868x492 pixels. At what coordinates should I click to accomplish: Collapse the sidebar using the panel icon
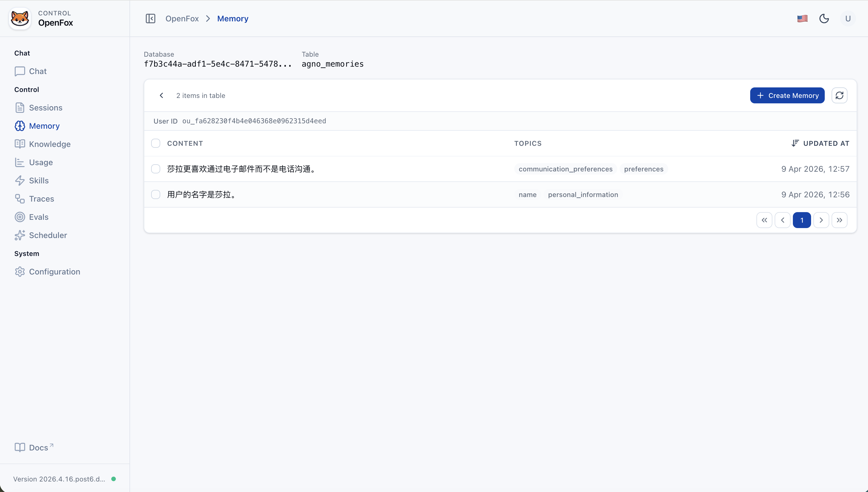150,18
